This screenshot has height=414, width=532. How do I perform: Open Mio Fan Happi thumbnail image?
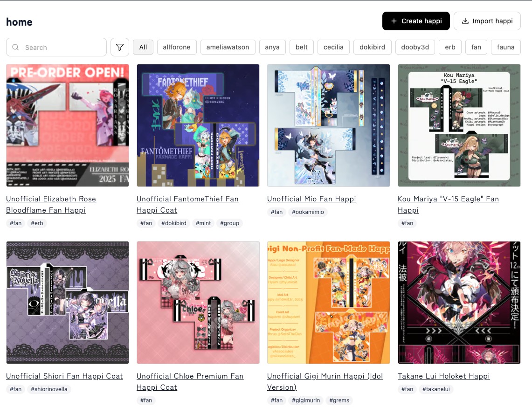click(x=328, y=125)
